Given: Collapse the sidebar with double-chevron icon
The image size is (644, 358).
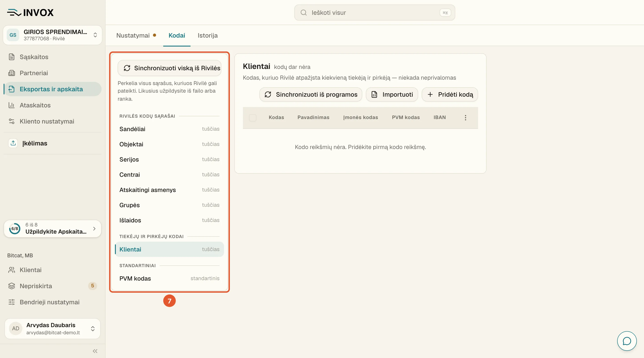Looking at the screenshot, I should (x=95, y=351).
